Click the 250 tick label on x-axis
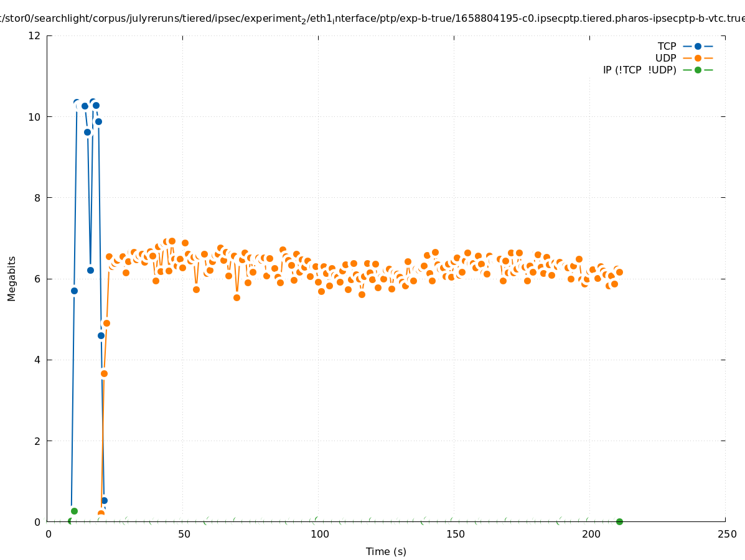This screenshot has width=745, height=560. coord(726,534)
